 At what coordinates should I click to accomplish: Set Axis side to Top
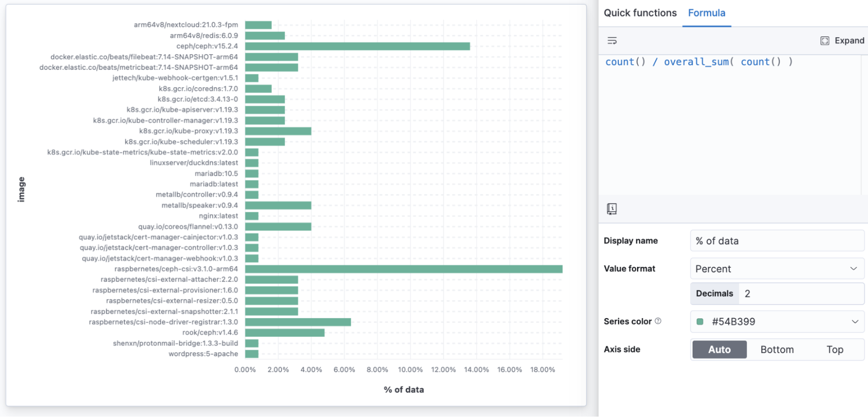coord(835,349)
